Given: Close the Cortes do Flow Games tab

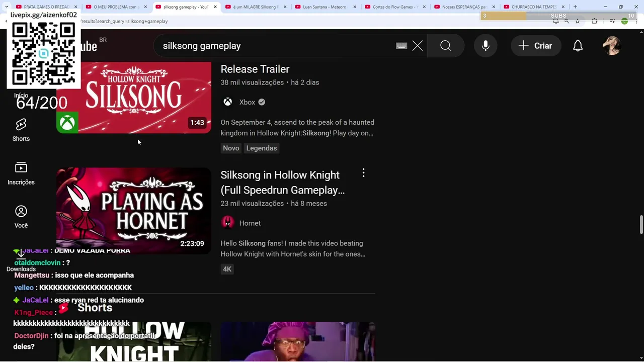Looking at the screenshot, I should point(424,7).
